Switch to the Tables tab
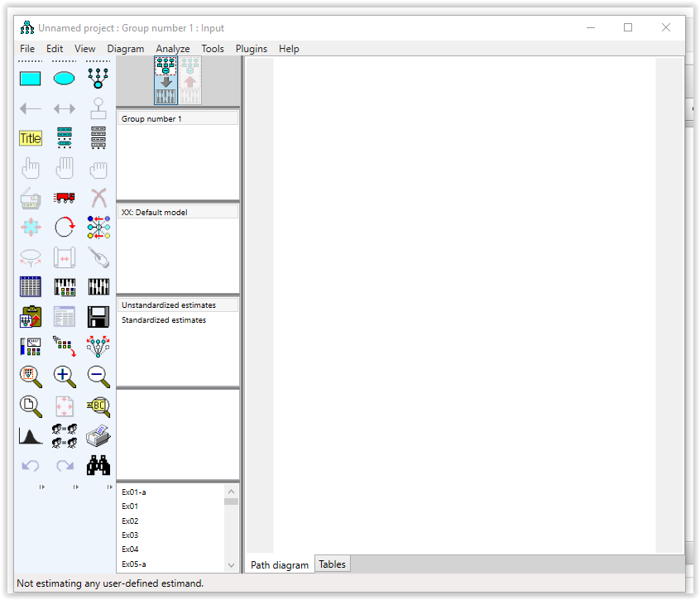 [x=332, y=564]
